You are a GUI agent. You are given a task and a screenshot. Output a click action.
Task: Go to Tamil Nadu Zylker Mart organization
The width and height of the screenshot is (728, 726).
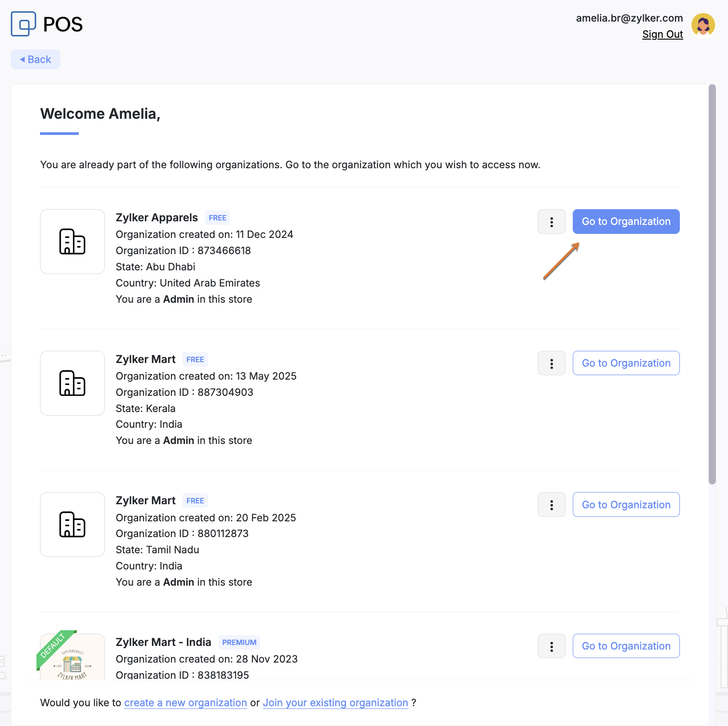[x=626, y=505]
